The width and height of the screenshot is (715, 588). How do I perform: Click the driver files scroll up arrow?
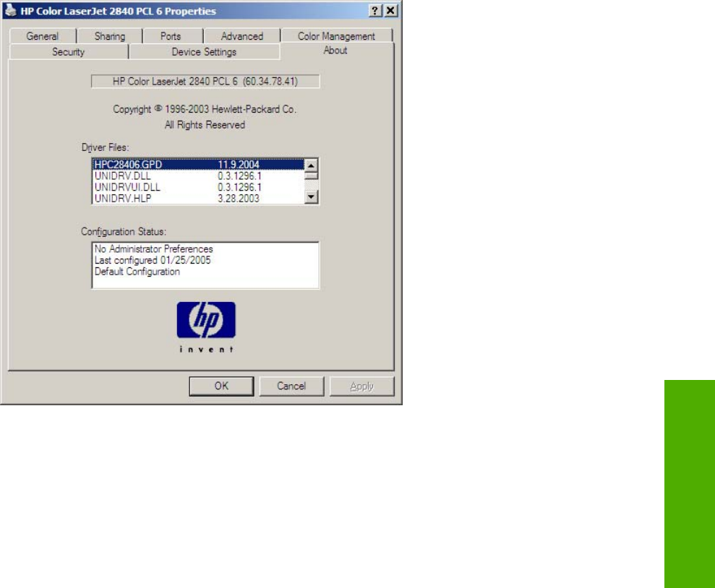tap(311, 165)
